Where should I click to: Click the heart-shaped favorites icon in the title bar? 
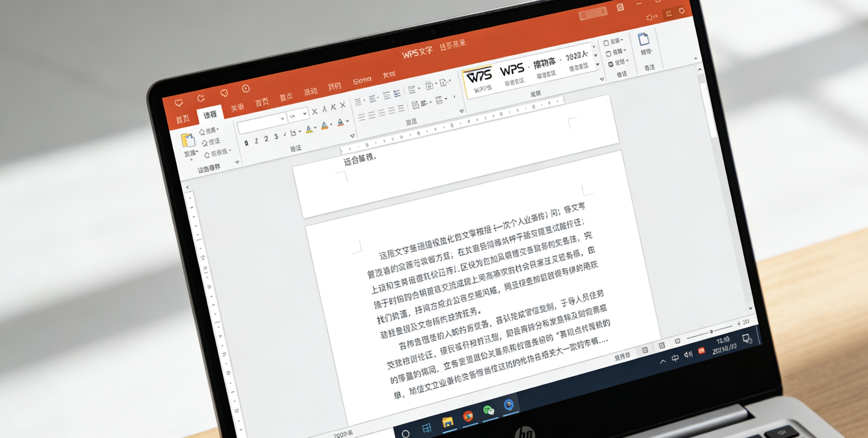pyautogui.click(x=180, y=103)
